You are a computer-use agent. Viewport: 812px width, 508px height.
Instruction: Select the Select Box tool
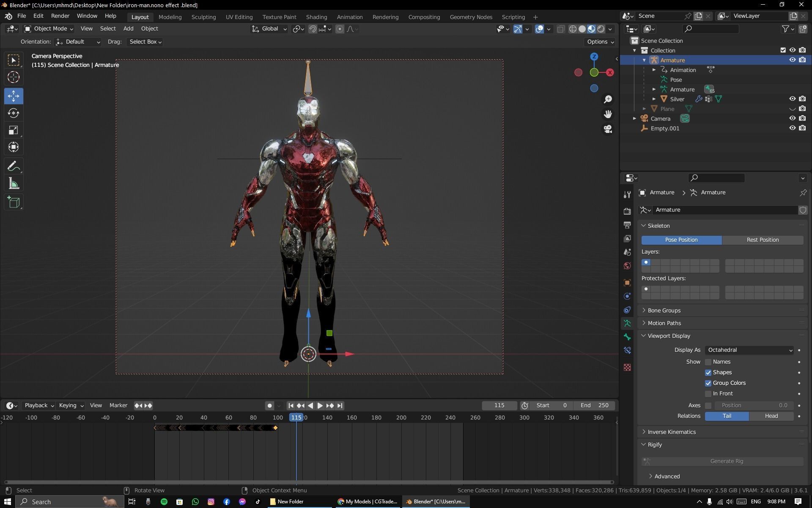coord(14,60)
